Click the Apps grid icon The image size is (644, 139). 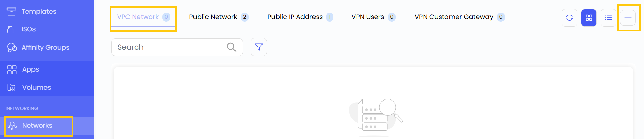point(12,69)
